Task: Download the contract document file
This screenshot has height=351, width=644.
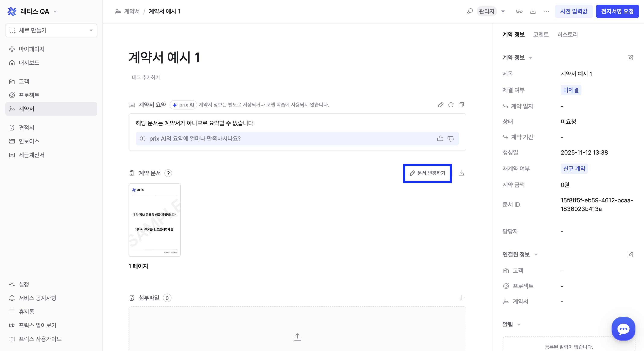Action: click(461, 173)
